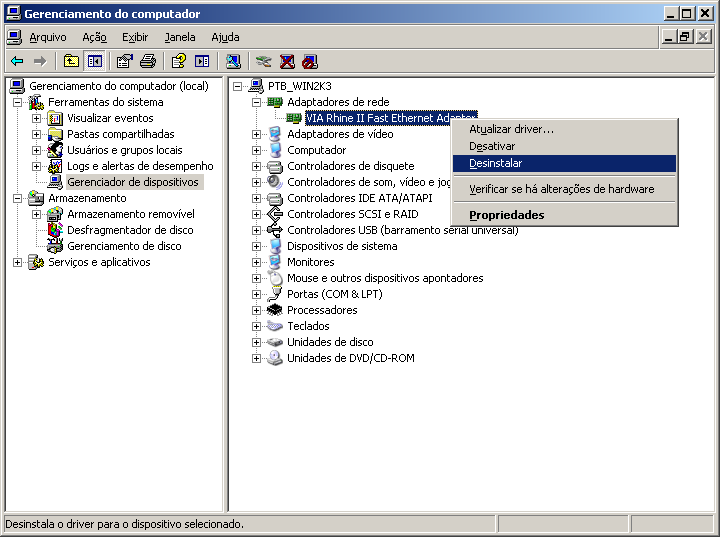The width and height of the screenshot is (720, 537).
Task: Click the Back arrow toolbar icon
Action: tap(17, 61)
